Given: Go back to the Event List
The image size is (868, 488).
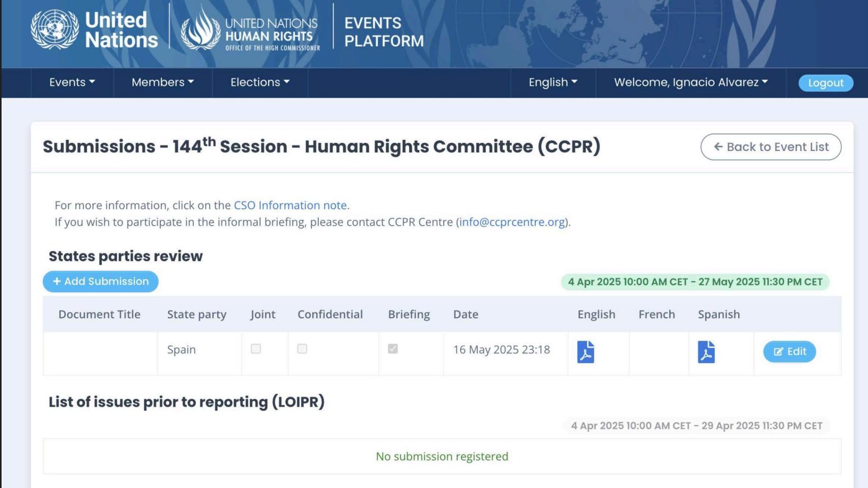Looking at the screenshot, I should pyautogui.click(x=771, y=147).
